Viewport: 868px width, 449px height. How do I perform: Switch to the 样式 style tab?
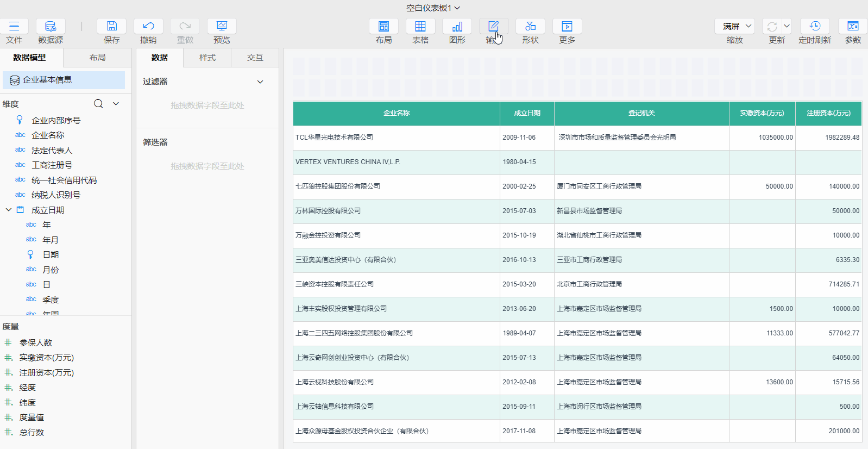click(207, 58)
